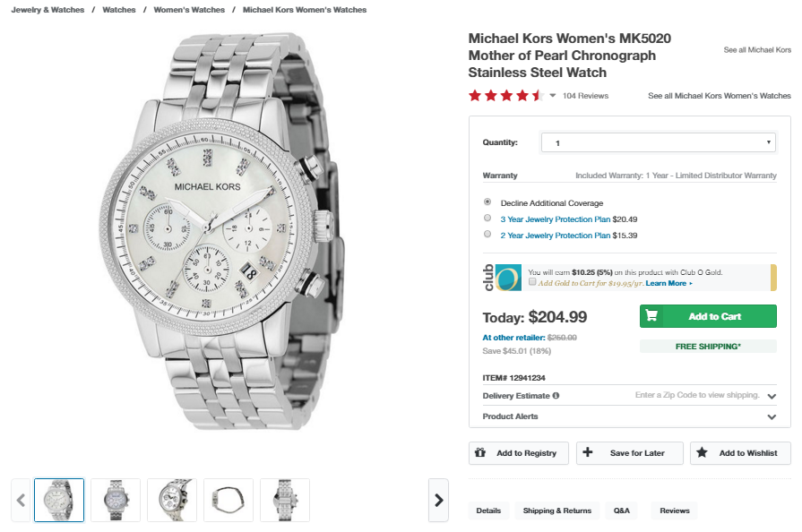Open the Q&A tab
The height and width of the screenshot is (532, 802).
[x=621, y=511]
